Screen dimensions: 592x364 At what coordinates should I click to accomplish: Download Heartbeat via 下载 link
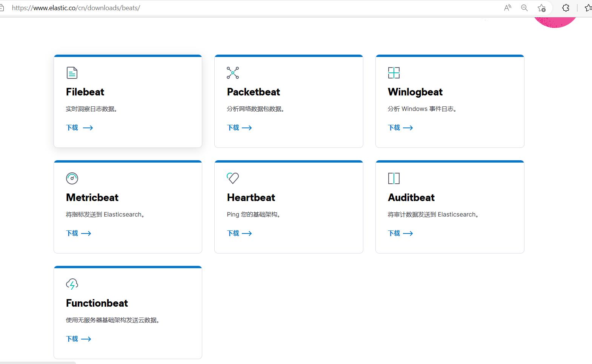239,233
